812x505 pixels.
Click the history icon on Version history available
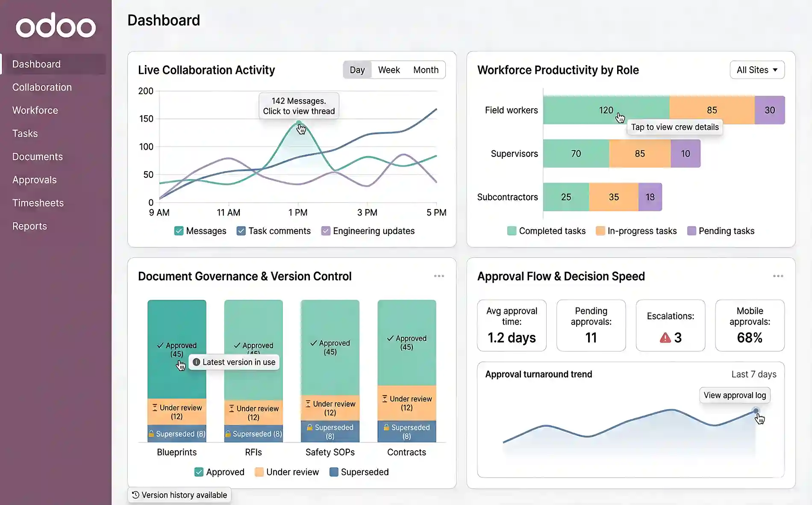pyautogui.click(x=136, y=495)
